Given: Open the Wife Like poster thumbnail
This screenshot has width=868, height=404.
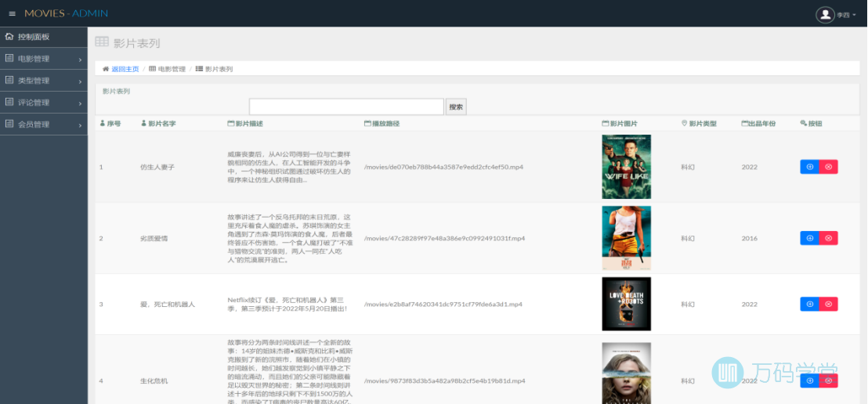Looking at the screenshot, I should pos(626,167).
